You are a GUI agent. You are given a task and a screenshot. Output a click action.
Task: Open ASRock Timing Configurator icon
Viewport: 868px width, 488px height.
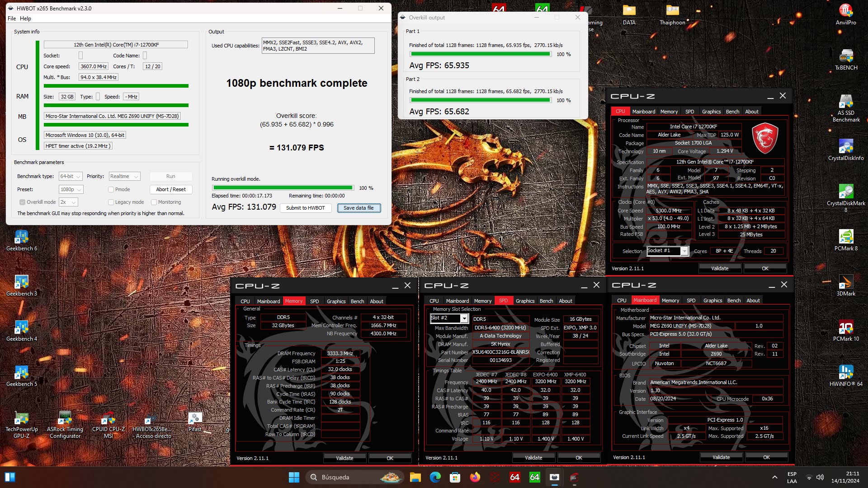tap(65, 424)
